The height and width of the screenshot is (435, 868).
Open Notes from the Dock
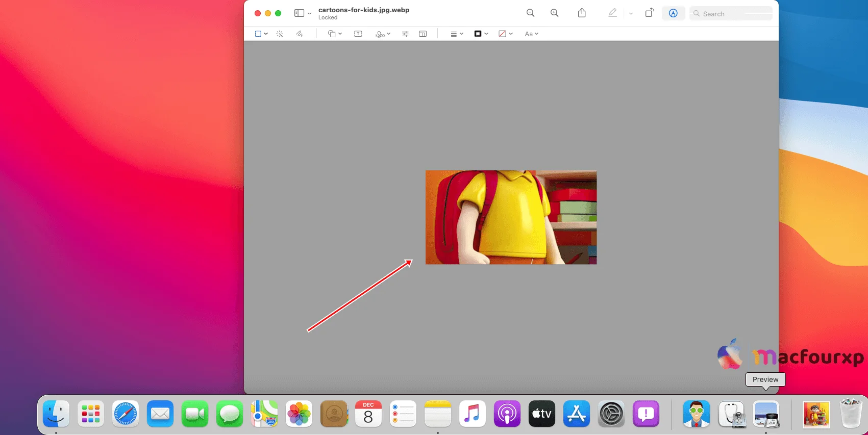(438, 414)
